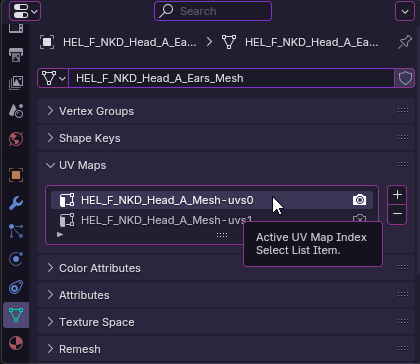420x364 pixels.
Task: Open the Object Constraints tab
Action: 16,287
